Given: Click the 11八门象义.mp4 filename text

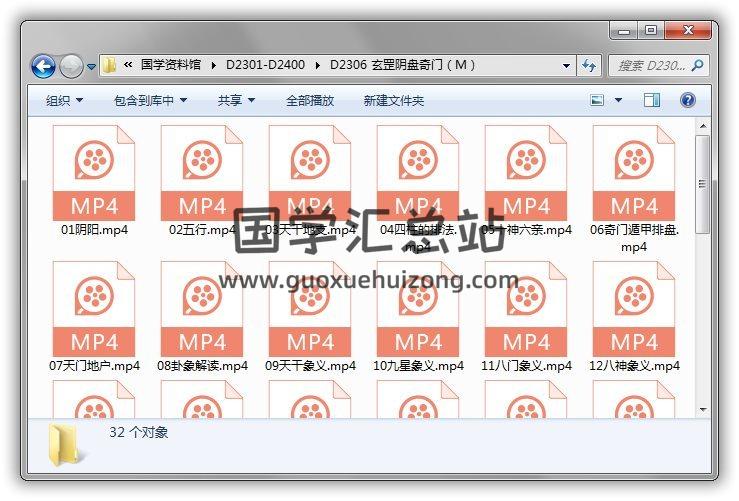Looking at the screenshot, I should [x=526, y=366].
